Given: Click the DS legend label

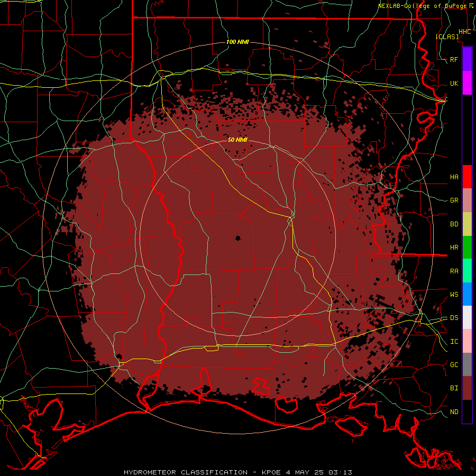Looking at the screenshot, I should (454, 318).
